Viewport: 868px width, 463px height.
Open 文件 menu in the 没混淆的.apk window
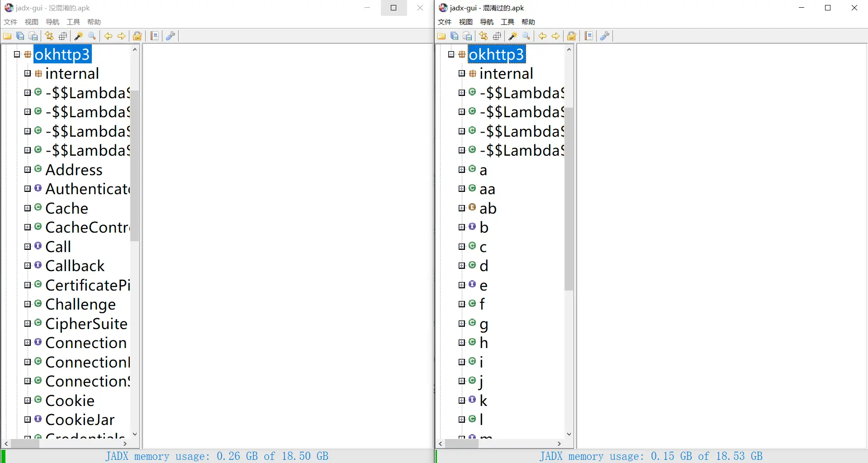[10, 22]
